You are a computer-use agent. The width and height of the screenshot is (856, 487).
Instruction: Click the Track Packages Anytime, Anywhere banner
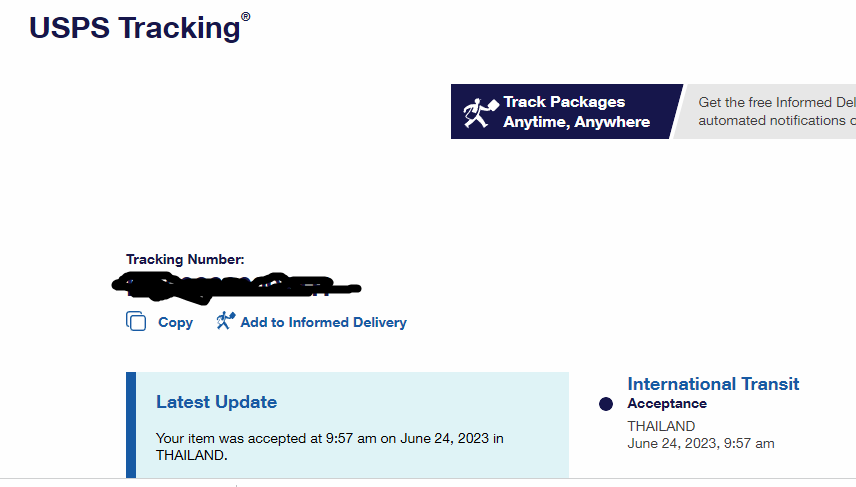(566, 111)
